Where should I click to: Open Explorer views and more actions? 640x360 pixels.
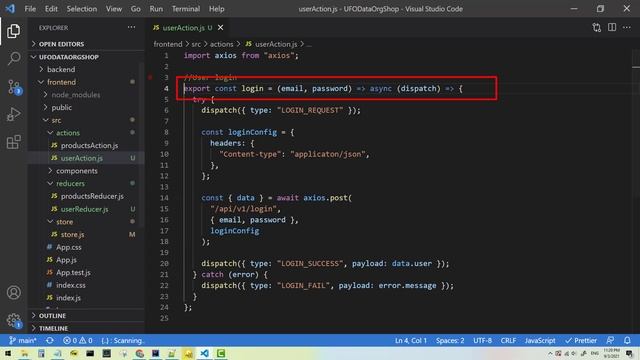pyautogui.click(x=131, y=27)
